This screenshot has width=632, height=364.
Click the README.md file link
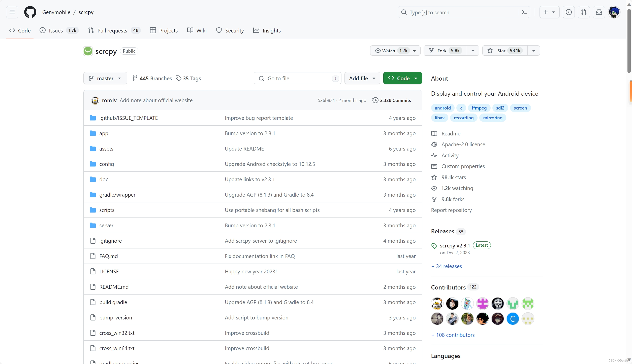[114, 286]
